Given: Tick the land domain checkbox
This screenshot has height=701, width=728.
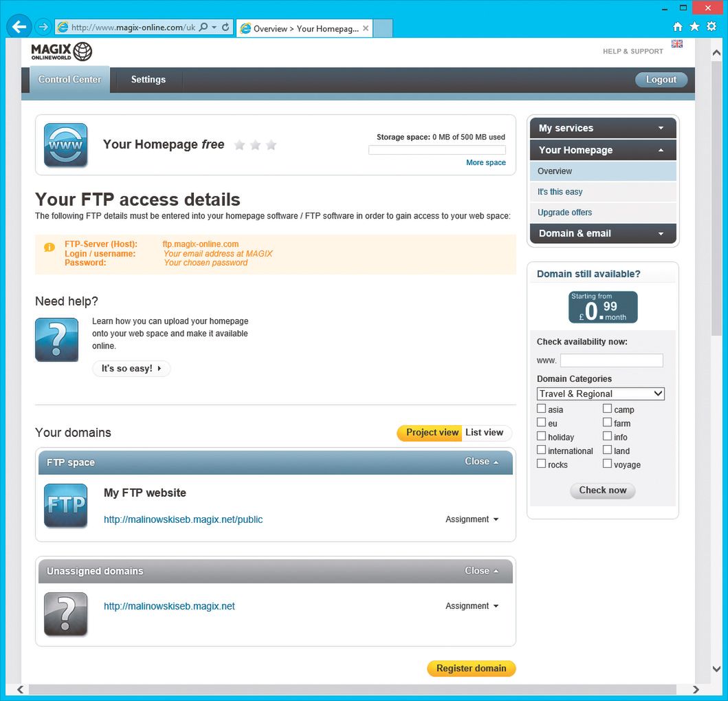Looking at the screenshot, I should click(x=607, y=450).
